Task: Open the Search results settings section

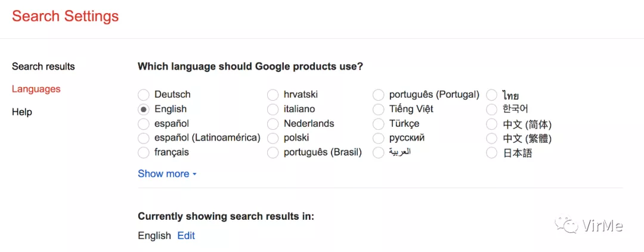Action: click(44, 66)
